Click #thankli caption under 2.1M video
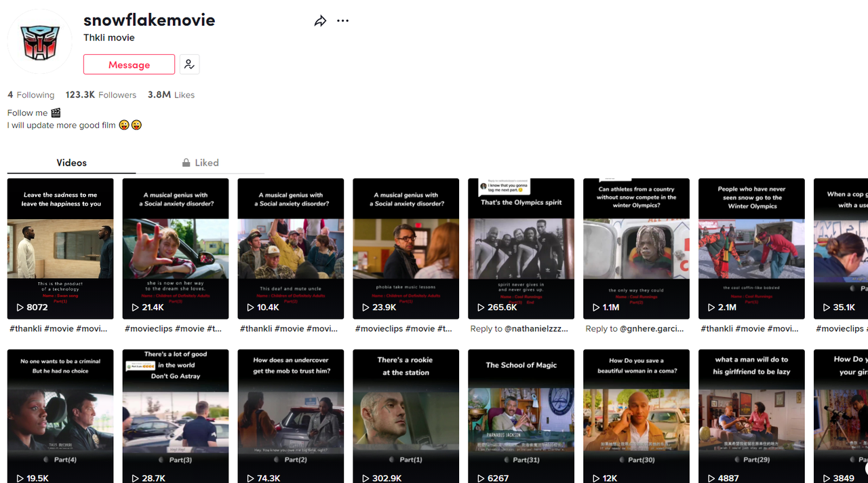The width and height of the screenshot is (868, 483). coord(751,328)
